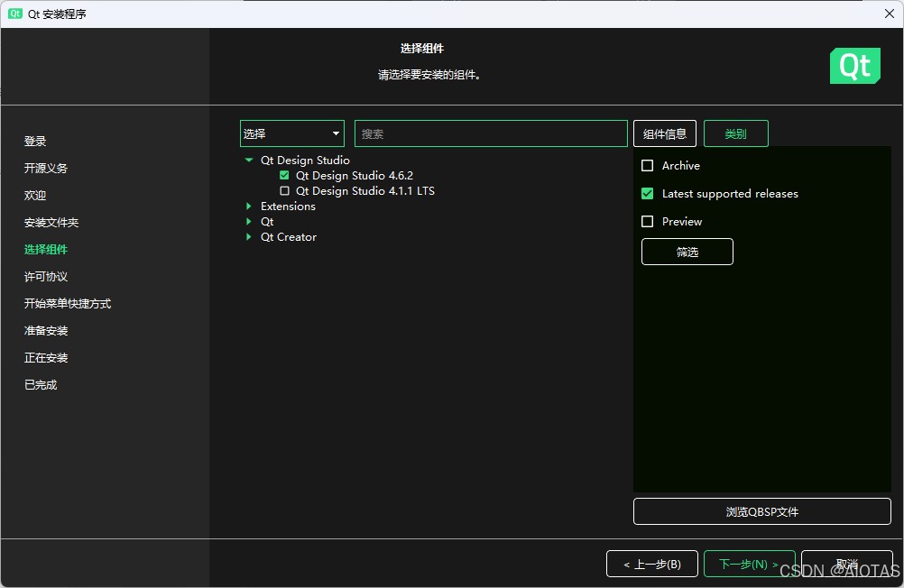Click the 浏览QBSP文件 button

[762, 512]
